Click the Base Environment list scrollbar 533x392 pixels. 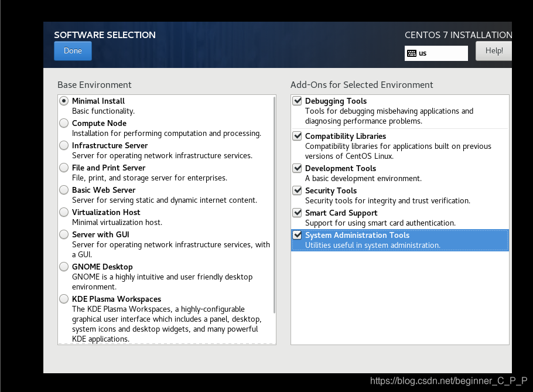[274, 205]
